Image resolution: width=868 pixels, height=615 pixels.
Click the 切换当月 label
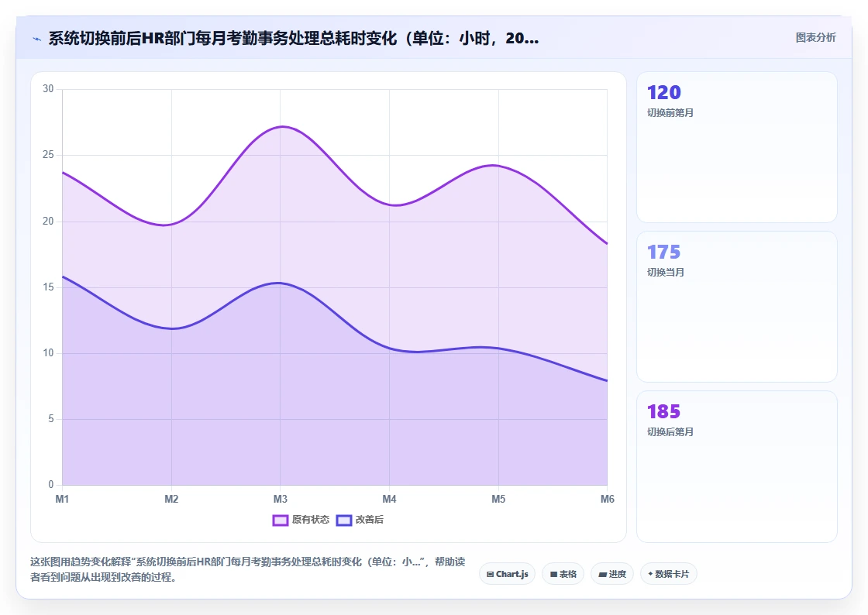[666, 273]
